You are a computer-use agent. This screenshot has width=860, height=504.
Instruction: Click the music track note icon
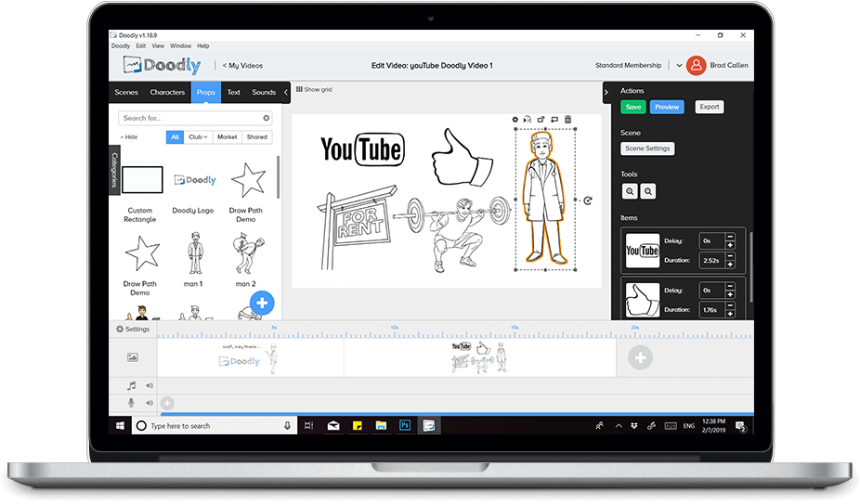[132, 385]
